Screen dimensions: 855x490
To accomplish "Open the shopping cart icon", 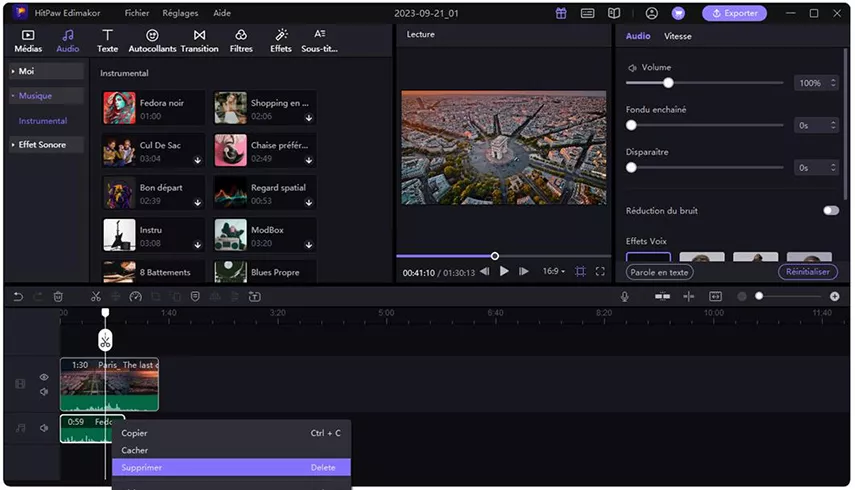I will tap(678, 13).
